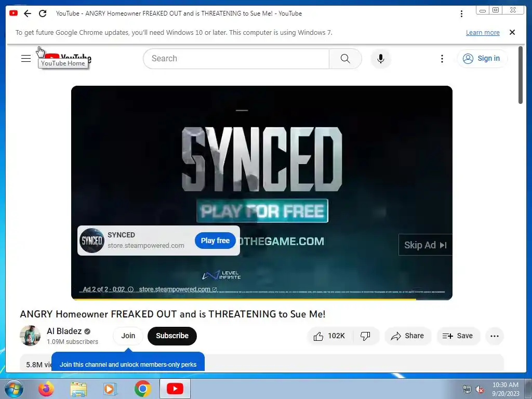Open Windows Explorer from taskbar
This screenshot has width=532, height=399.
[x=78, y=389]
